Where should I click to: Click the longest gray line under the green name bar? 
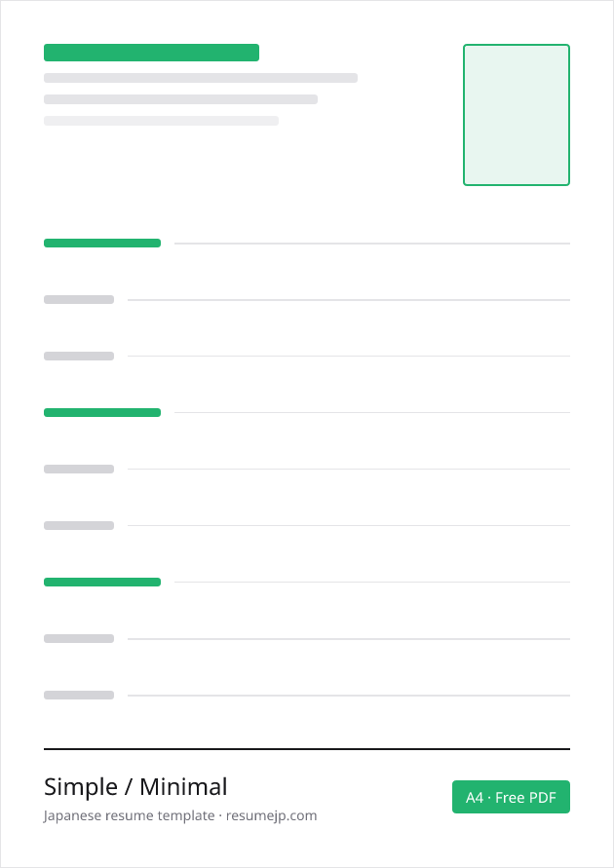(x=201, y=78)
